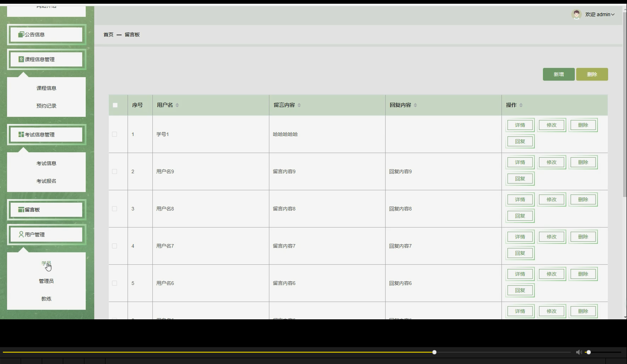Sort table by 留言内容 column arrows
Image resolution: width=627 pixels, height=364 pixels.
(x=299, y=105)
